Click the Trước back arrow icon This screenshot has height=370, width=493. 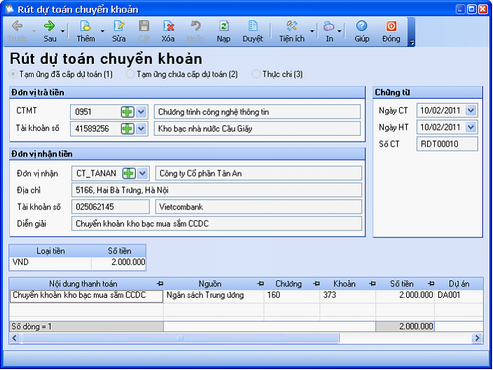pos(17,26)
